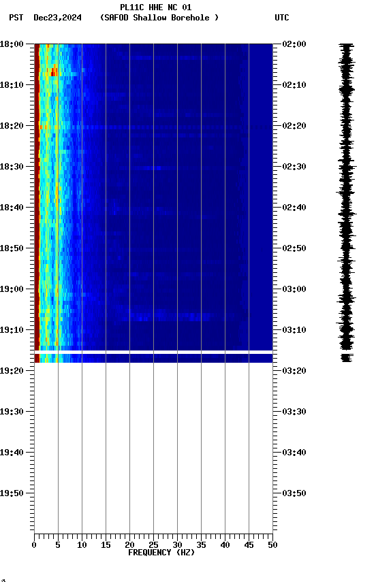Click the '02:40' UTC time label
The width and height of the screenshot is (376, 588).
click(294, 208)
